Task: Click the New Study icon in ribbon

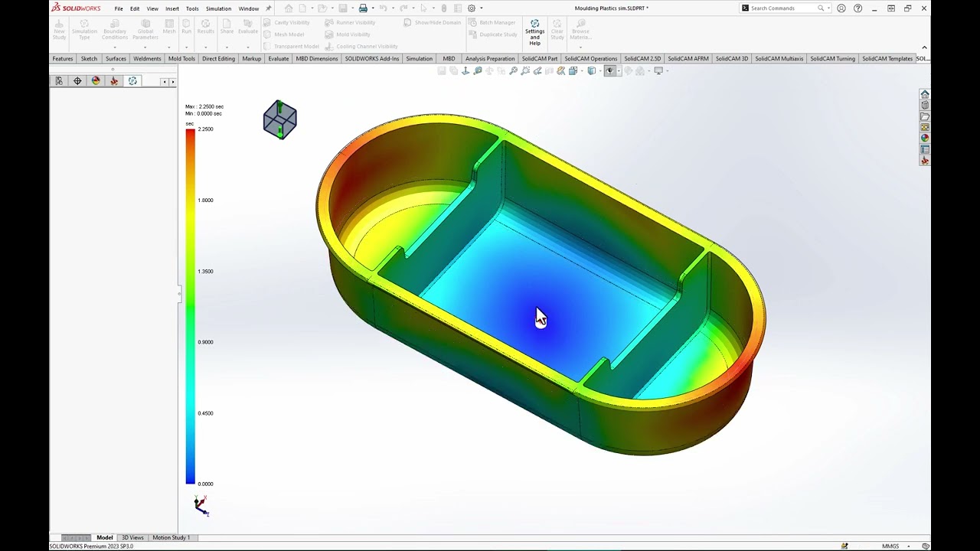Action: [59, 29]
